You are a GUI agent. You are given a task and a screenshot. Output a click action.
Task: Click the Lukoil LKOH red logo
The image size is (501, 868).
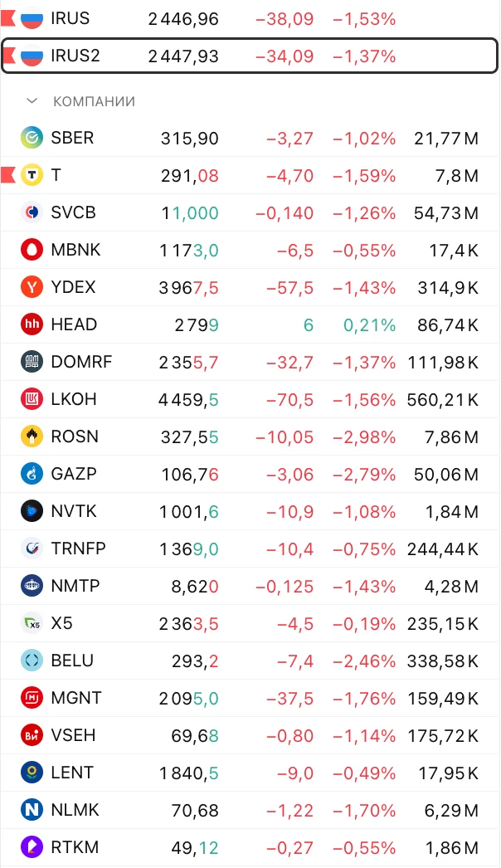tap(32, 399)
